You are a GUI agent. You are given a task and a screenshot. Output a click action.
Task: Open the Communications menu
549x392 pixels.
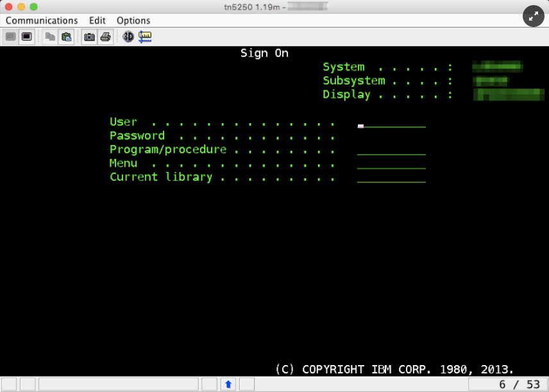click(x=42, y=21)
